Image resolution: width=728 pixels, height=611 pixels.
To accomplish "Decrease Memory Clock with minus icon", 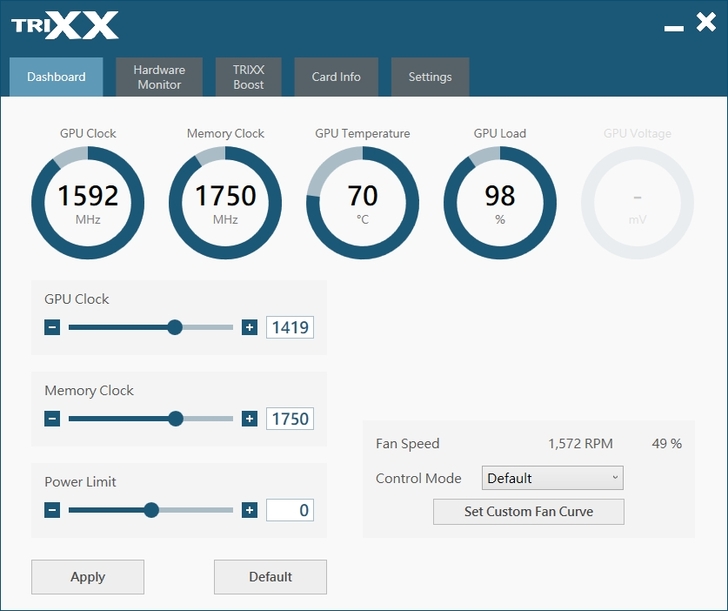I will [52, 419].
